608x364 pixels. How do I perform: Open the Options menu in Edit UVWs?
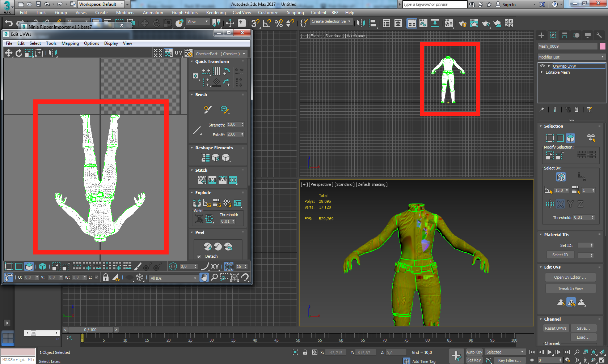click(x=92, y=43)
